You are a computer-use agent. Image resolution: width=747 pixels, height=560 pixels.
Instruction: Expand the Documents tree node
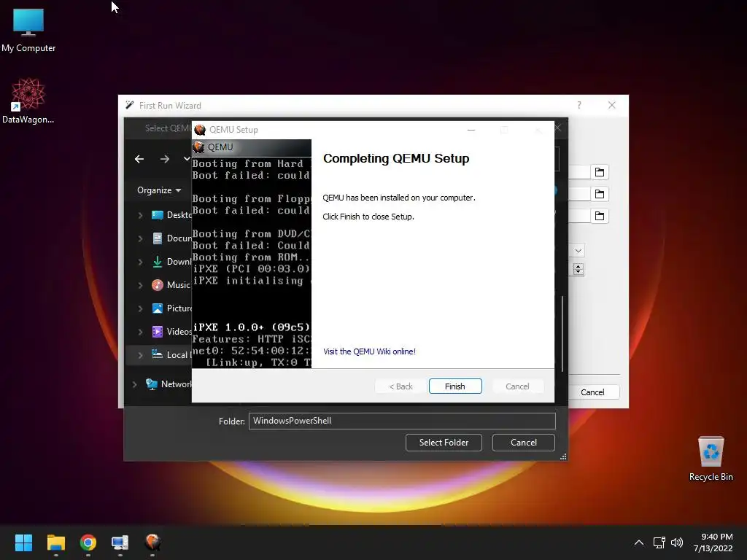click(140, 238)
